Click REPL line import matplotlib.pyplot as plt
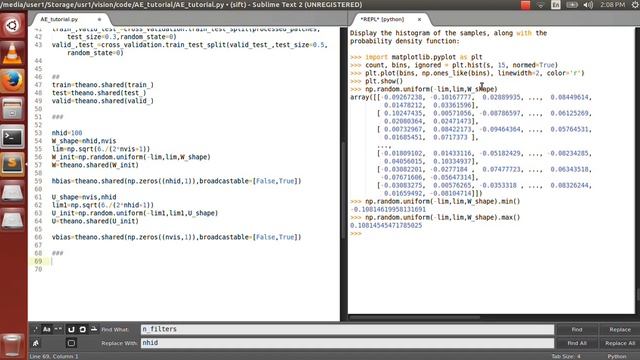 click(x=416, y=57)
